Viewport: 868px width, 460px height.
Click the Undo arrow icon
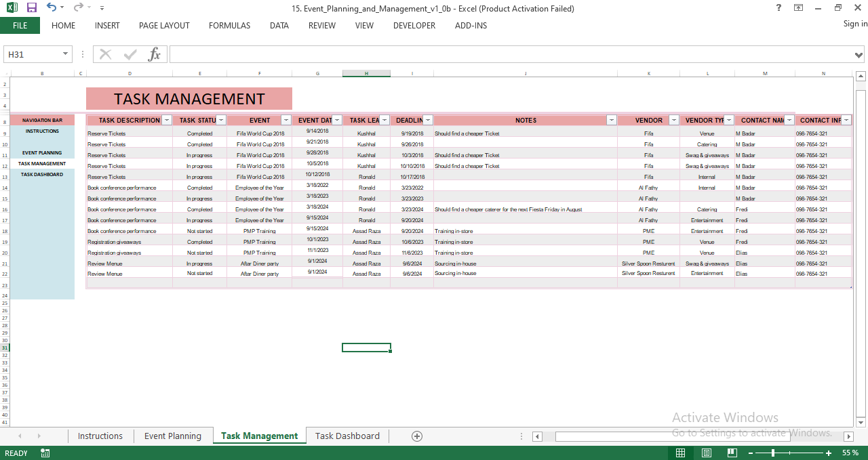pyautogui.click(x=52, y=8)
